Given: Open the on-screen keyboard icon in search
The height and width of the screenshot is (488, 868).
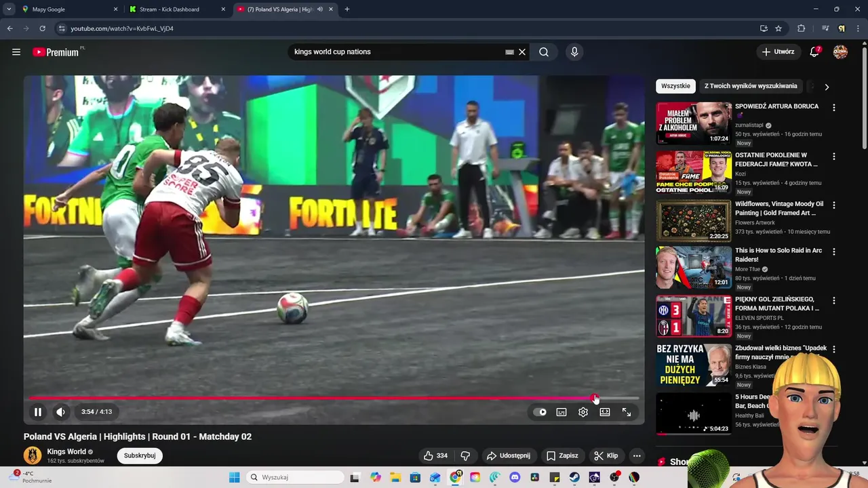Looking at the screenshot, I should pyautogui.click(x=509, y=52).
